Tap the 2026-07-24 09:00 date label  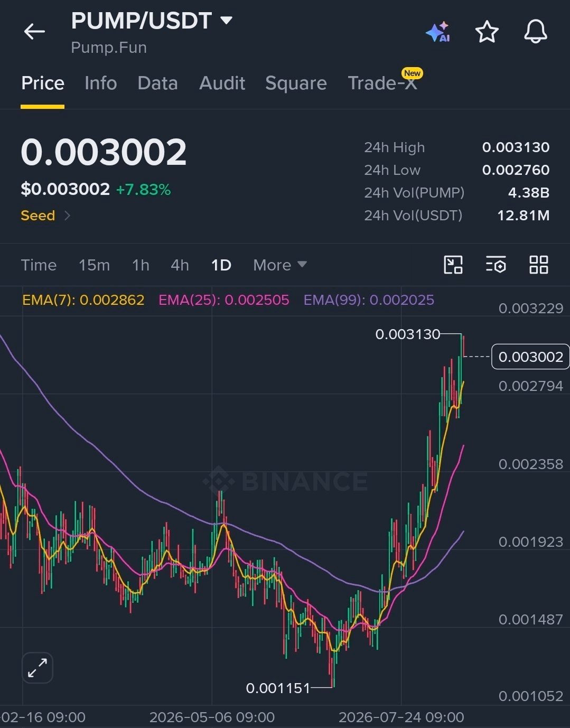401,717
